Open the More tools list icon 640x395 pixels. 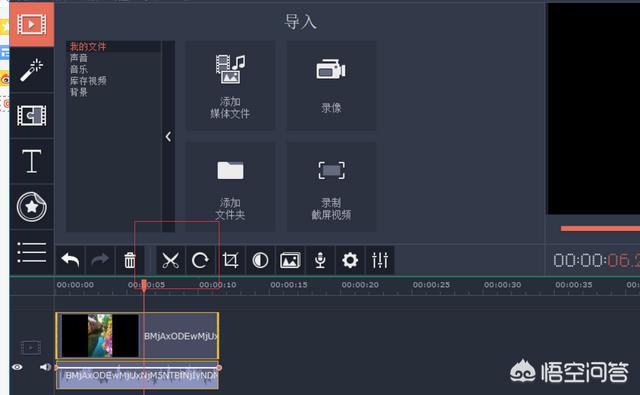pyautogui.click(x=31, y=252)
